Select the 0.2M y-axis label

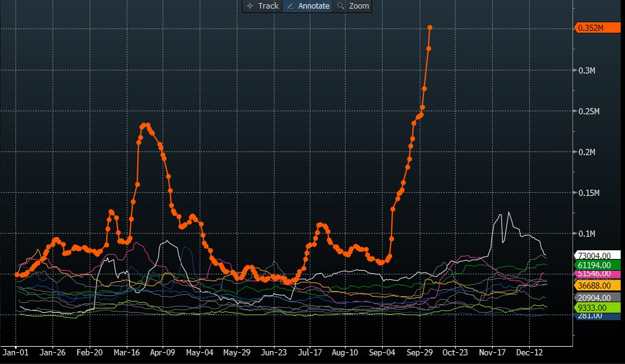pyautogui.click(x=587, y=152)
